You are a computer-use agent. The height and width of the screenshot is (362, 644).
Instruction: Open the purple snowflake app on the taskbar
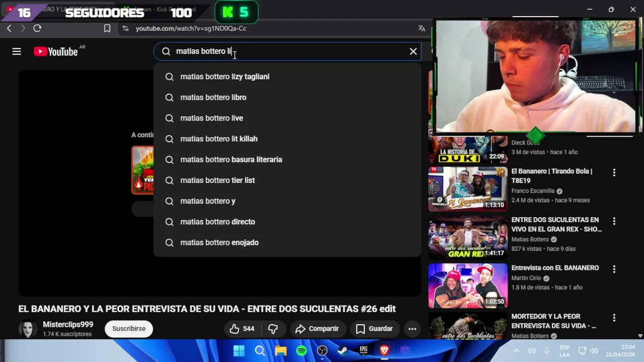click(x=405, y=350)
